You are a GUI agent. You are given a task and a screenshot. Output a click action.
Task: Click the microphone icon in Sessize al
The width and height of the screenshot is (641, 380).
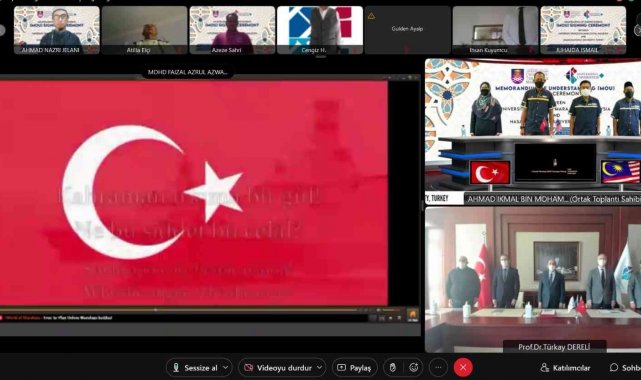(x=176, y=368)
